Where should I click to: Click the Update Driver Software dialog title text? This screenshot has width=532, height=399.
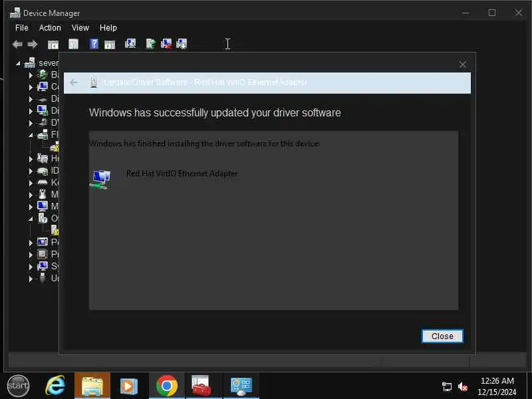[205, 82]
